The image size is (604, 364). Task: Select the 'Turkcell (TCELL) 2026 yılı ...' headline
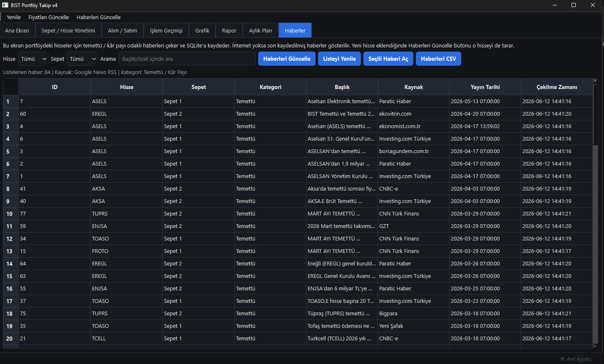click(342, 339)
